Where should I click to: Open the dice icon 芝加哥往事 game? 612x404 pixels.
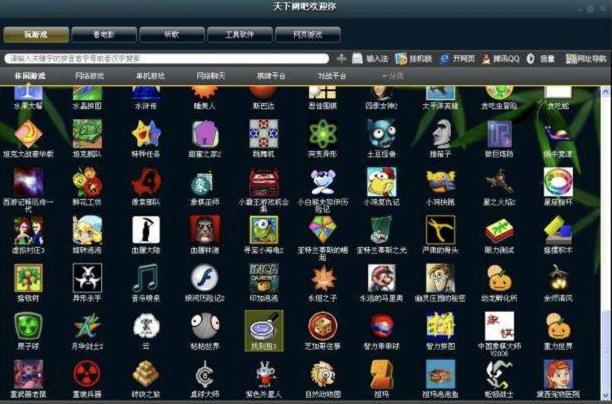point(323,326)
